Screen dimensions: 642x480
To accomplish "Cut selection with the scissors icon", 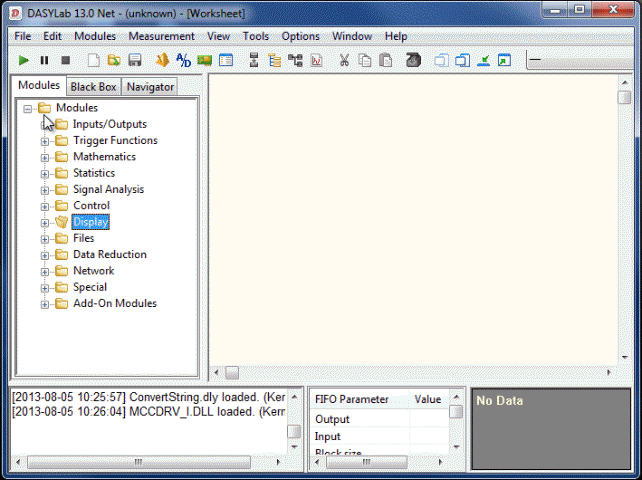I will pos(344,61).
